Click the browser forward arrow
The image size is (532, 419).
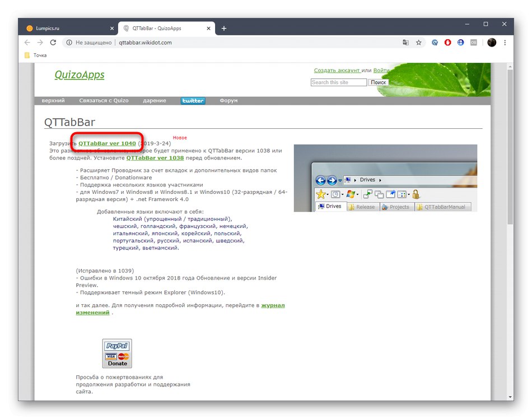[40, 43]
